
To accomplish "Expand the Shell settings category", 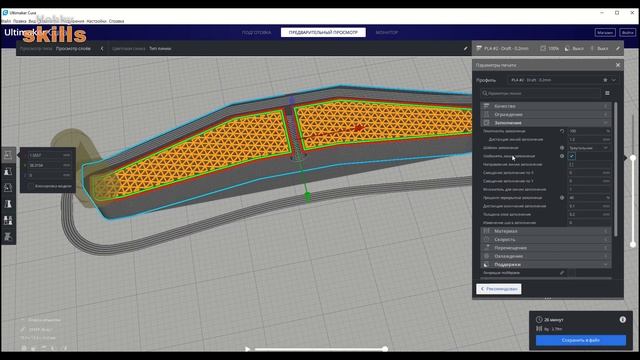I will (x=546, y=114).
